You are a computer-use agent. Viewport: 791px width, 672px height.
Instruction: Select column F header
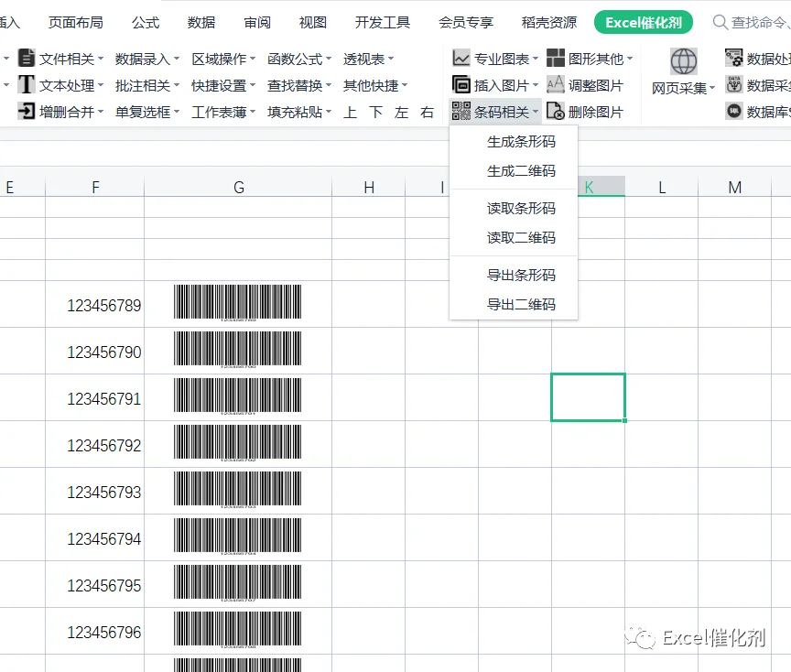(95, 187)
